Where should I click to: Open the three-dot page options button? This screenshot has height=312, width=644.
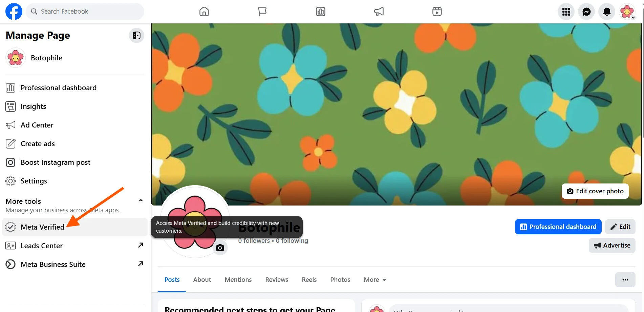coord(625,280)
